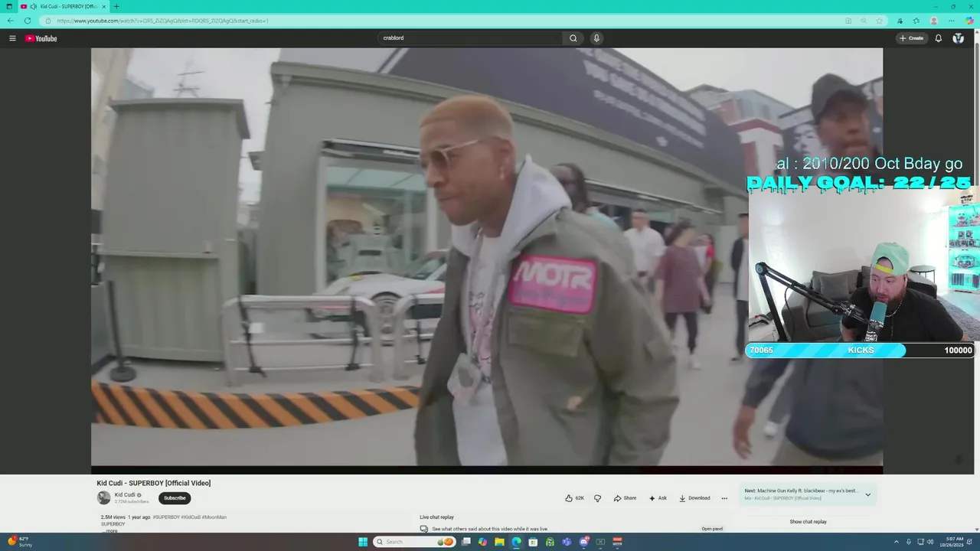Go back in the browser
Image resolution: width=980 pixels, height=551 pixels.
point(10,21)
